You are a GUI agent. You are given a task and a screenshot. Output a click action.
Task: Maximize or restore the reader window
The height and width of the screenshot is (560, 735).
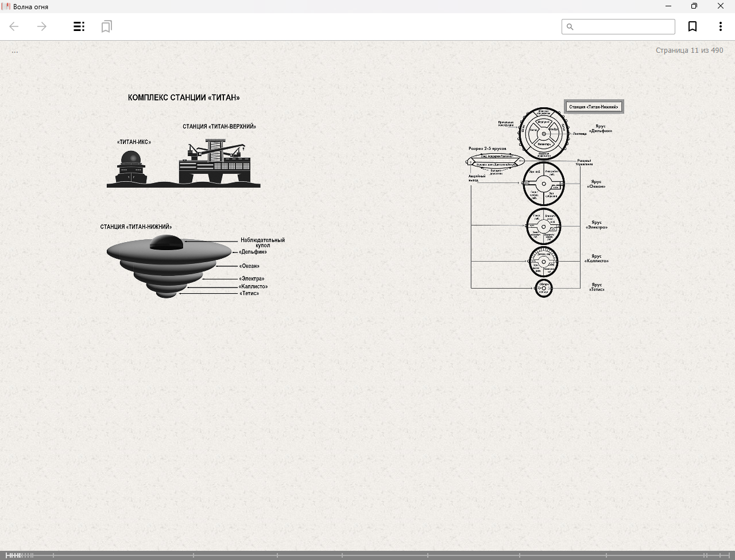(x=694, y=6)
